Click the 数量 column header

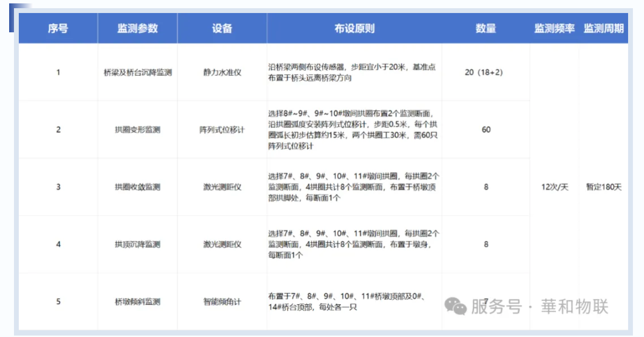point(486,28)
